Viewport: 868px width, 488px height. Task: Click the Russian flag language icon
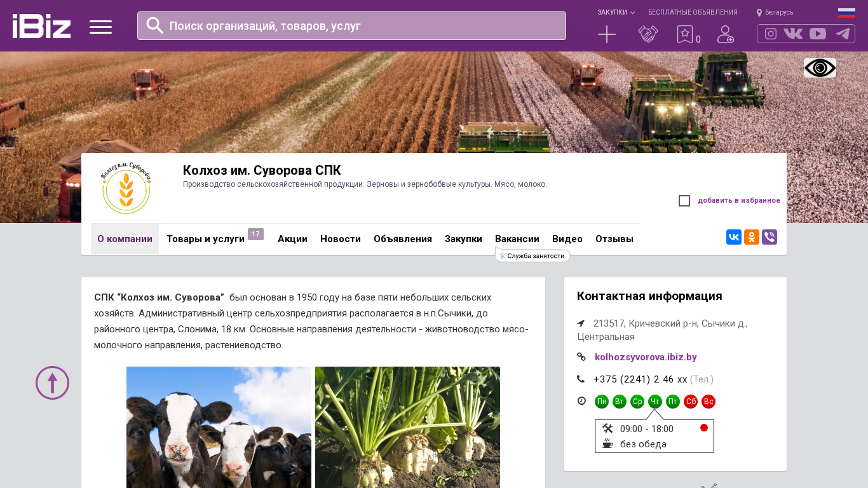[846, 13]
